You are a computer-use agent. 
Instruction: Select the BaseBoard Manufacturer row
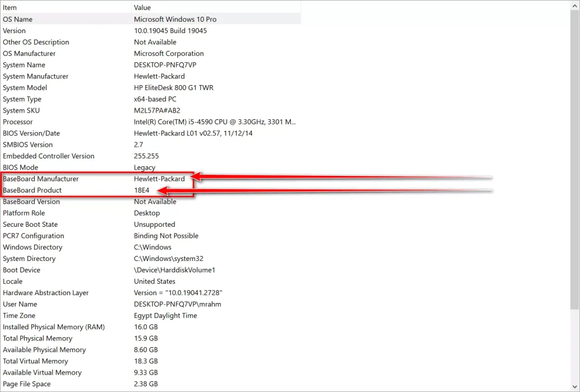pyautogui.click(x=151, y=179)
